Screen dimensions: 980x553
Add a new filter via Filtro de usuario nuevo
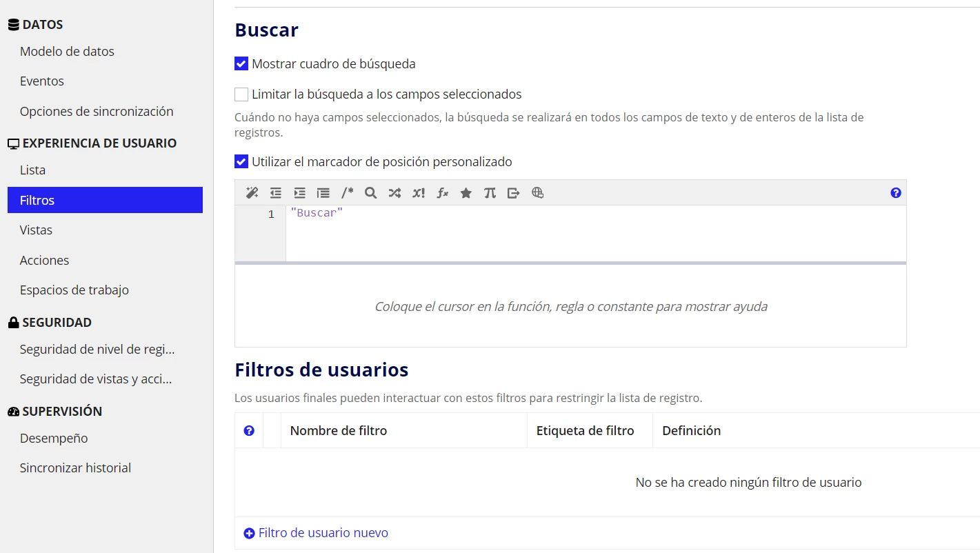323,533
